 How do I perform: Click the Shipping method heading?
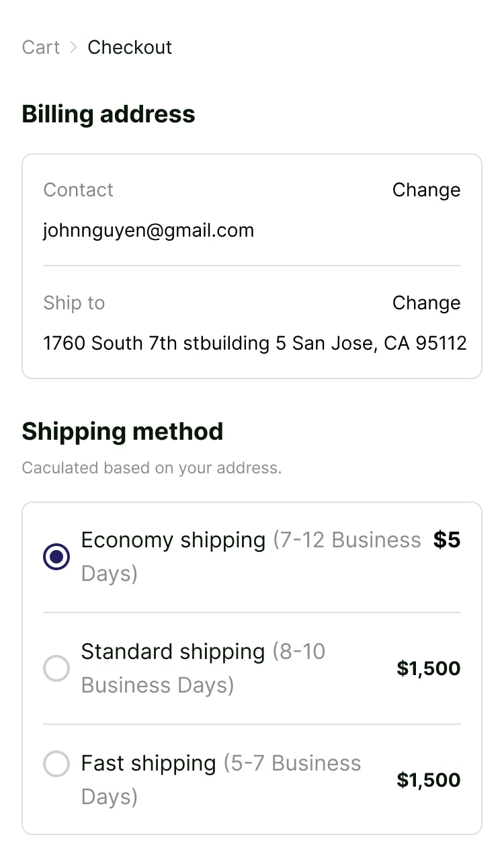pyautogui.click(x=122, y=432)
